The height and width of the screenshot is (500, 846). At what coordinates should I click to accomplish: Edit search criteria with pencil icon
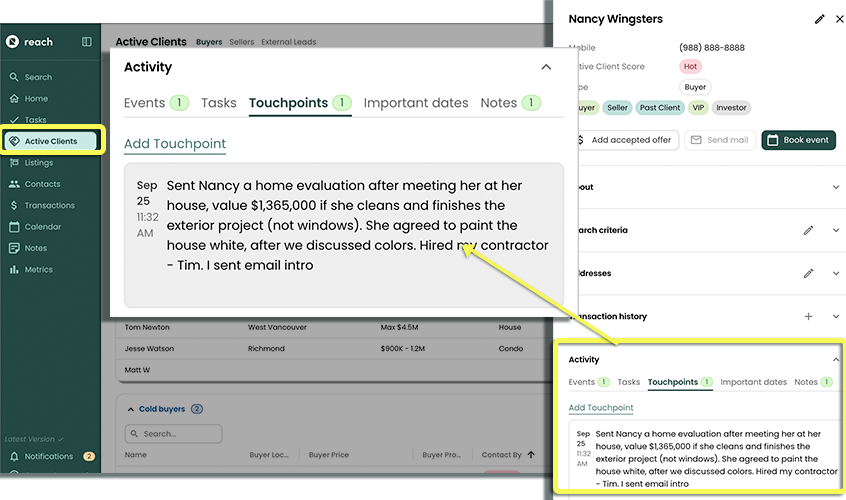(808, 230)
